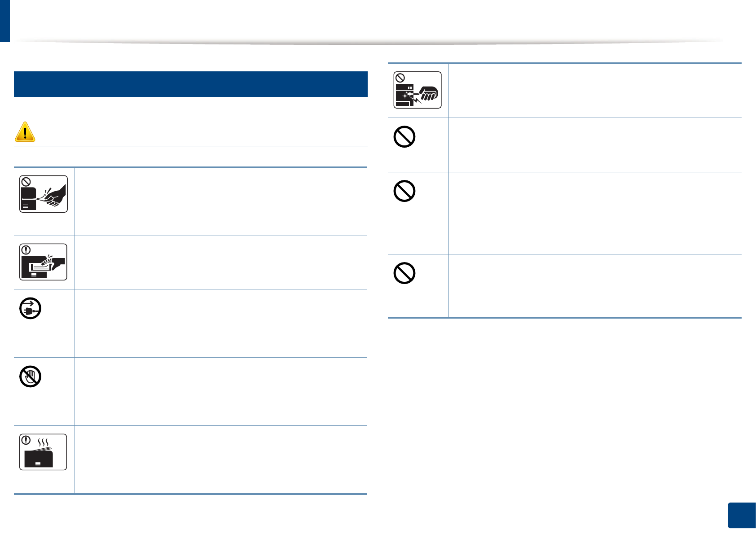The height and width of the screenshot is (534, 756).
Task: Click the yellow caution triangle icon
Action: 25,132
